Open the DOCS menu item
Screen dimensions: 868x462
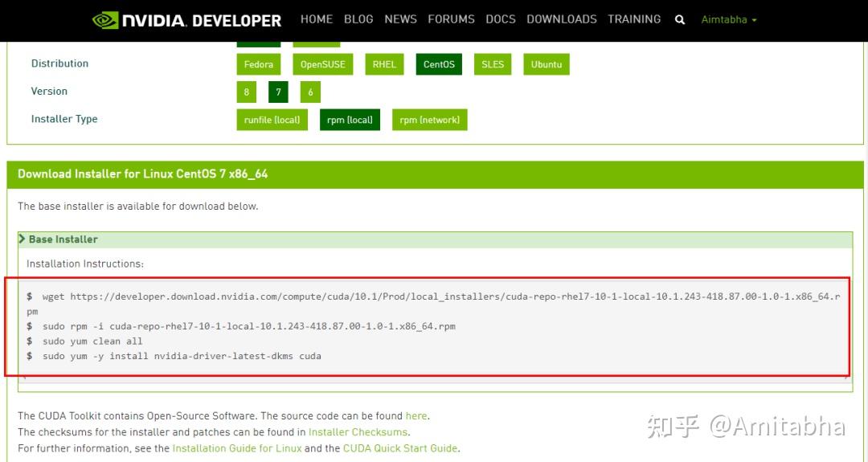501,19
